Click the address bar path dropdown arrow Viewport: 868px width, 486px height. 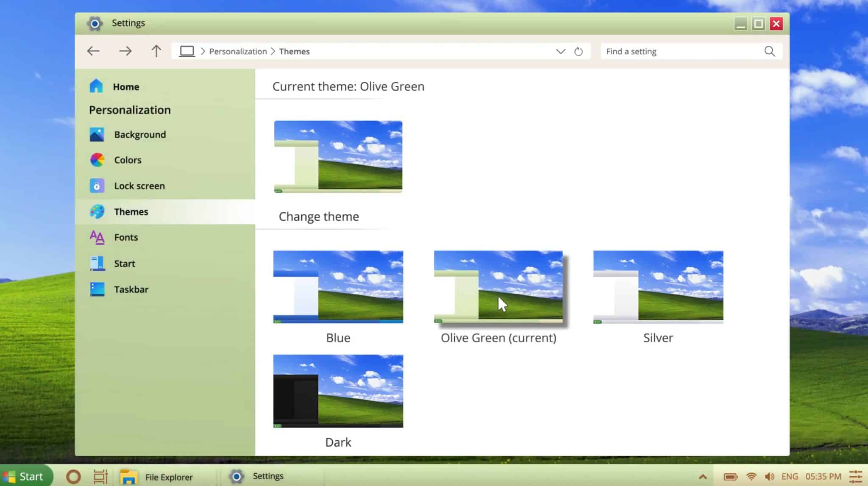coord(560,51)
